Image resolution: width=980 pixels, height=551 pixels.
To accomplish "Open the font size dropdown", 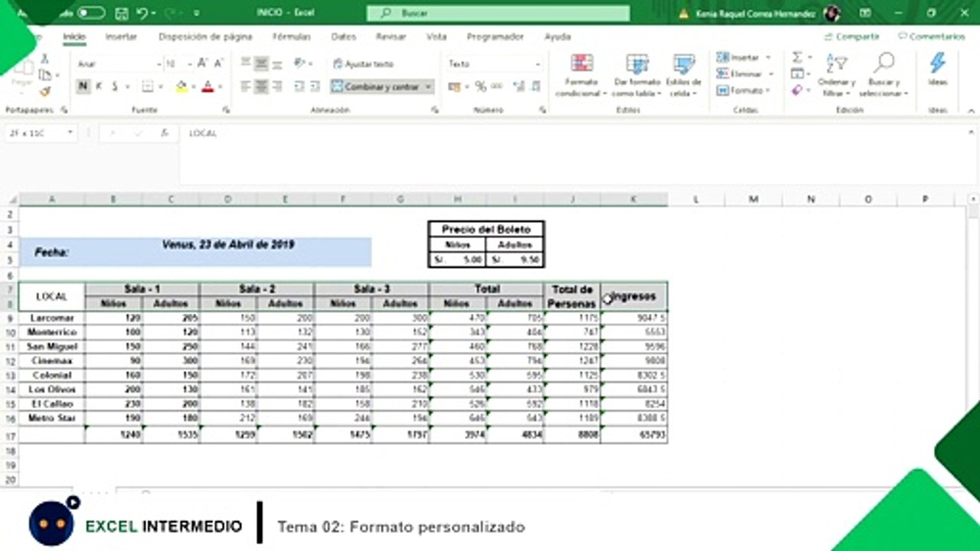I will [189, 64].
